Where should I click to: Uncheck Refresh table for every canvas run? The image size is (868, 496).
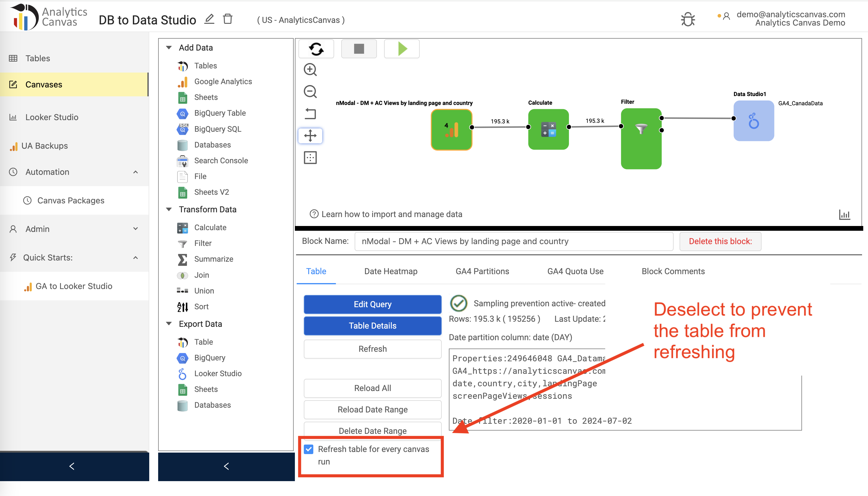click(x=309, y=449)
